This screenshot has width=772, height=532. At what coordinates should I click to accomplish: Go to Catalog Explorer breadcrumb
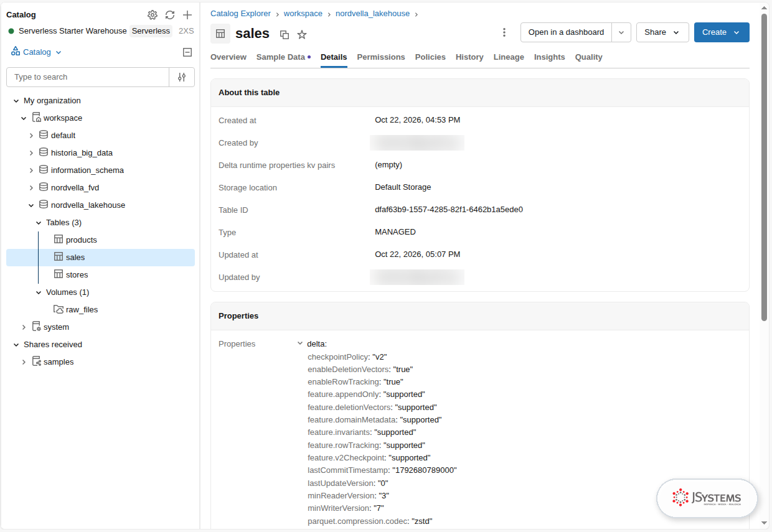[240, 14]
